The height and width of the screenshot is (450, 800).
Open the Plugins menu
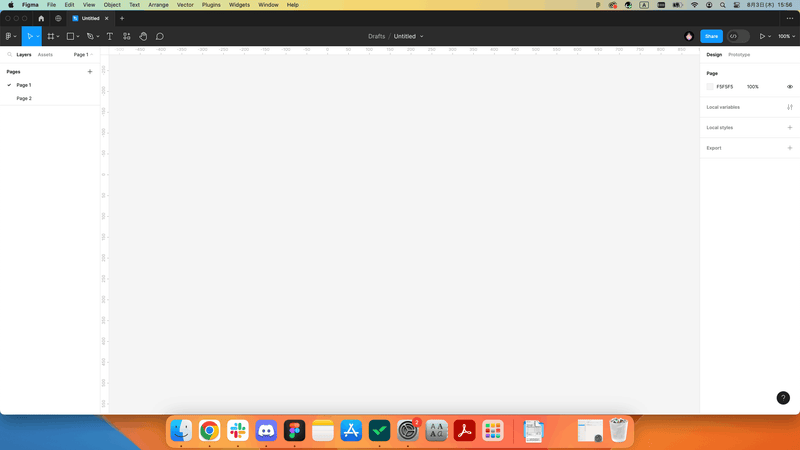pos(211,5)
